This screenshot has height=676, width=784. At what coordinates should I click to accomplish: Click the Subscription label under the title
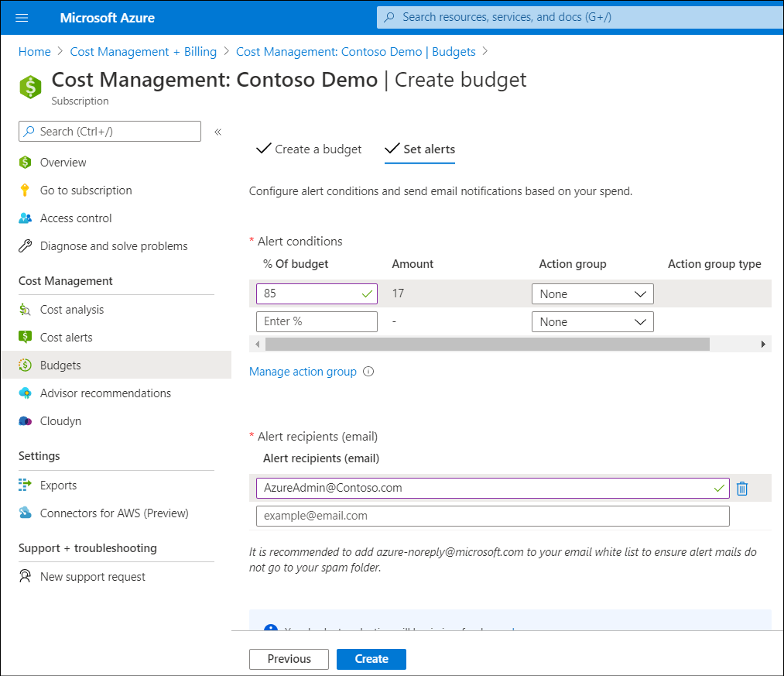pyautogui.click(x=80, y=101)
